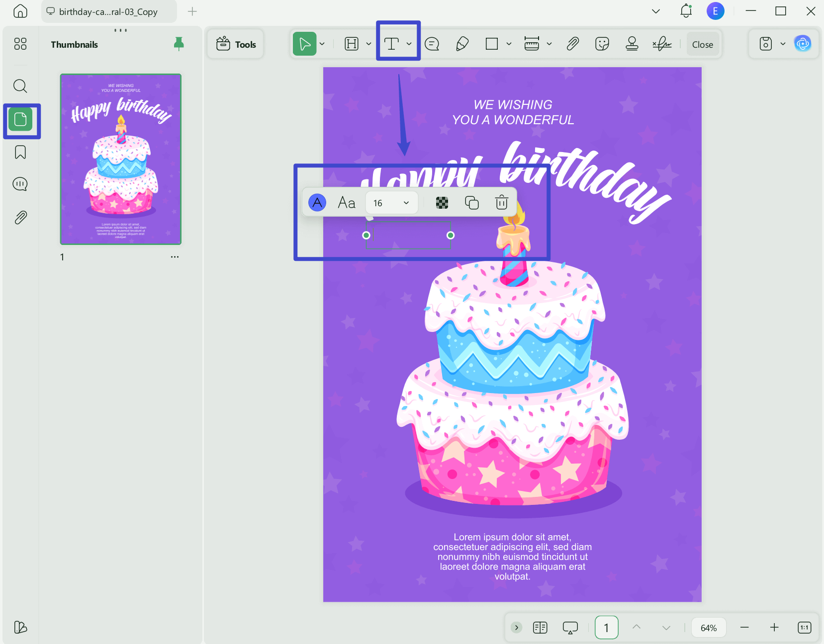Select the Measure ruler tool
The width and height of the screenshot is (824, 644).
click(x=532, y=44)
